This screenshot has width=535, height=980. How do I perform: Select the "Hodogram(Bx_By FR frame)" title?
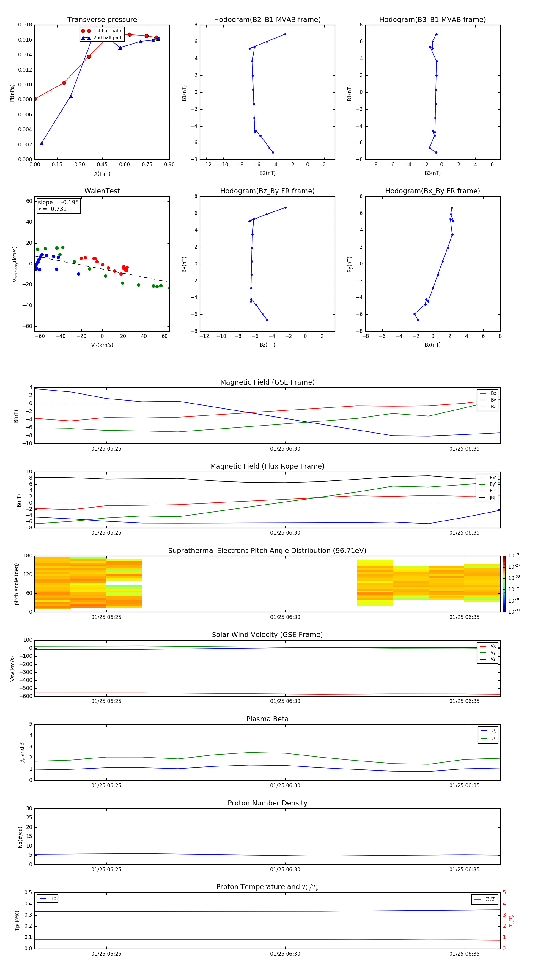click(x=432, y=191)
